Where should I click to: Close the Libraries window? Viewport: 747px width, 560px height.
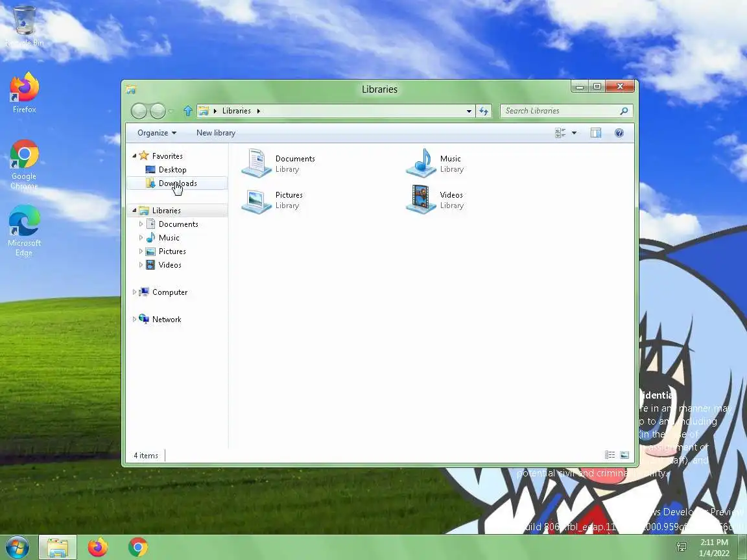(x=620, y=87)
